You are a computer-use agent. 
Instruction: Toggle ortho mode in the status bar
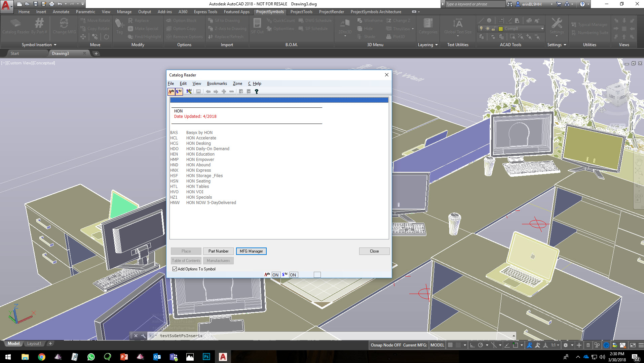coord(472,345)
